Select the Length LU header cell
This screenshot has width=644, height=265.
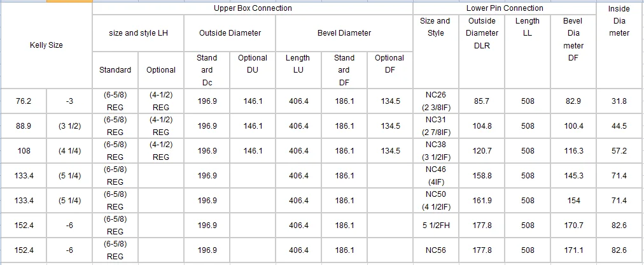coord(298,69)
